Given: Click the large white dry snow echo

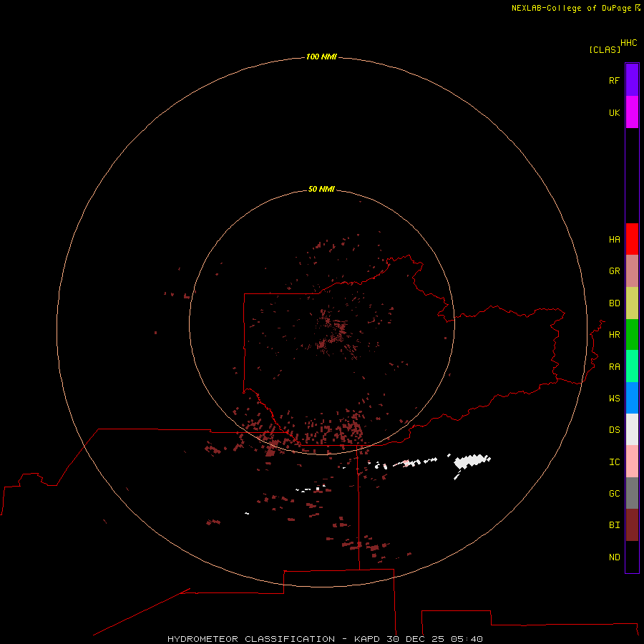Looking at the screenshot, I should point(472,462).
